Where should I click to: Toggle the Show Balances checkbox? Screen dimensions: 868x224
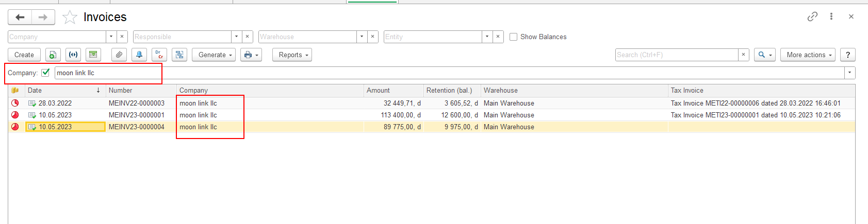[x=513, y=37]
